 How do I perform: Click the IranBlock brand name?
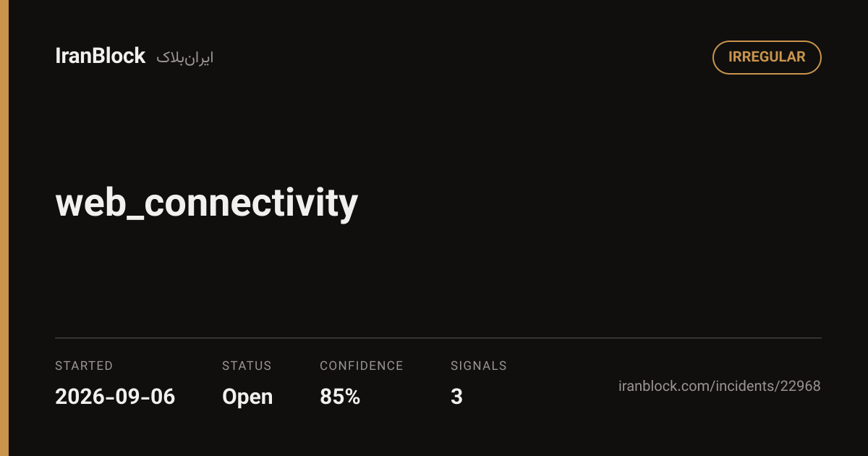coord(101,56)
